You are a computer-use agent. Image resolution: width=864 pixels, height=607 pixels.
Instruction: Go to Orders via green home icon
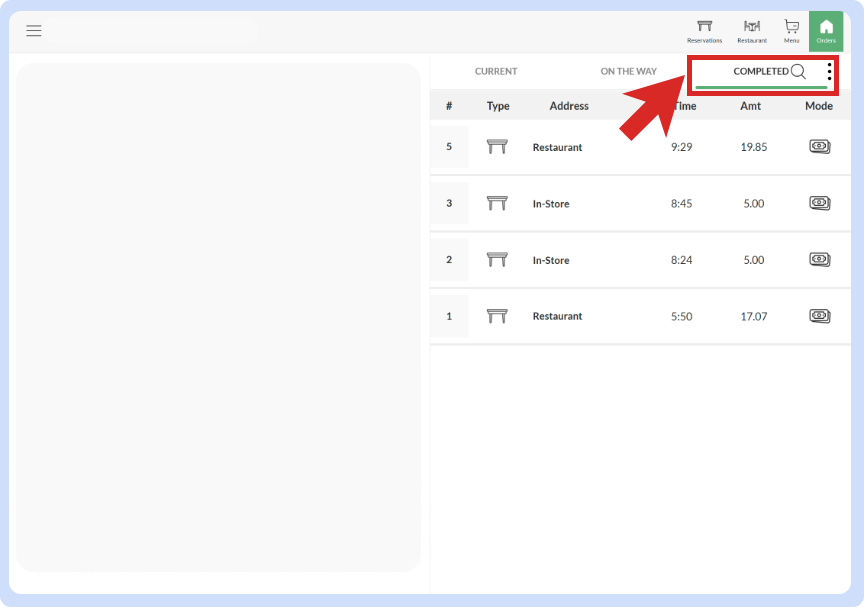(826, 30)
